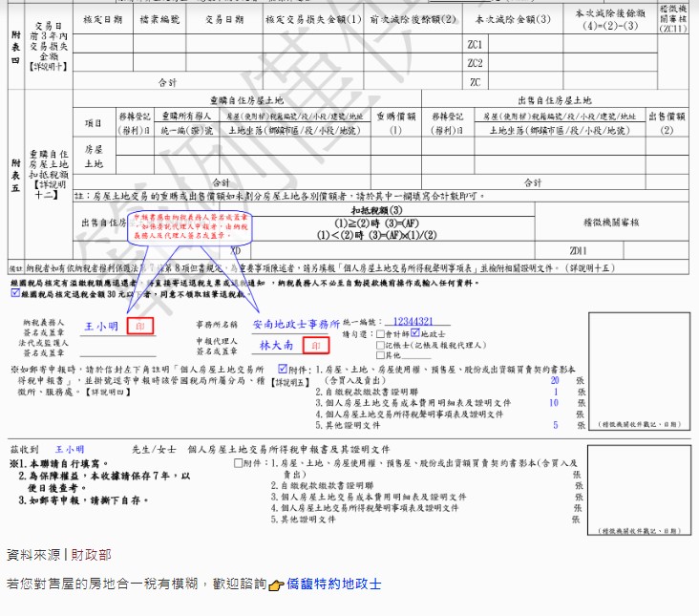This screenshot has width=699, height=616.
Task: Click the ZC1 row label
Action: [x=475, y=45]
